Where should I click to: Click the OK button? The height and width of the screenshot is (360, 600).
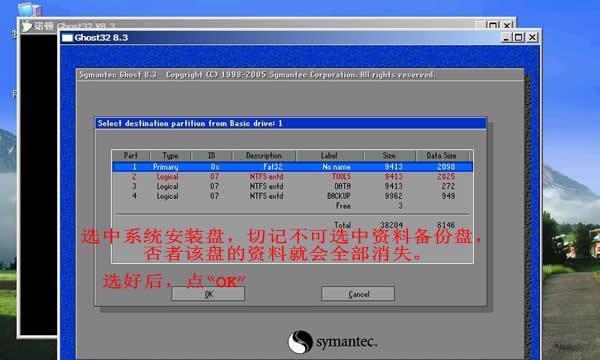point(208,294)
